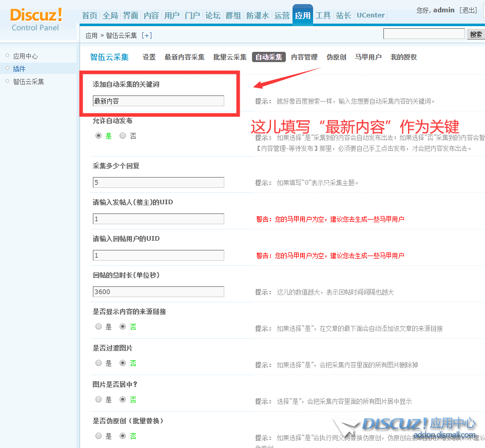This screenshot has height=448, width=485.
Task: Open 插件 in the sidebar
Action: coord(19,69)
